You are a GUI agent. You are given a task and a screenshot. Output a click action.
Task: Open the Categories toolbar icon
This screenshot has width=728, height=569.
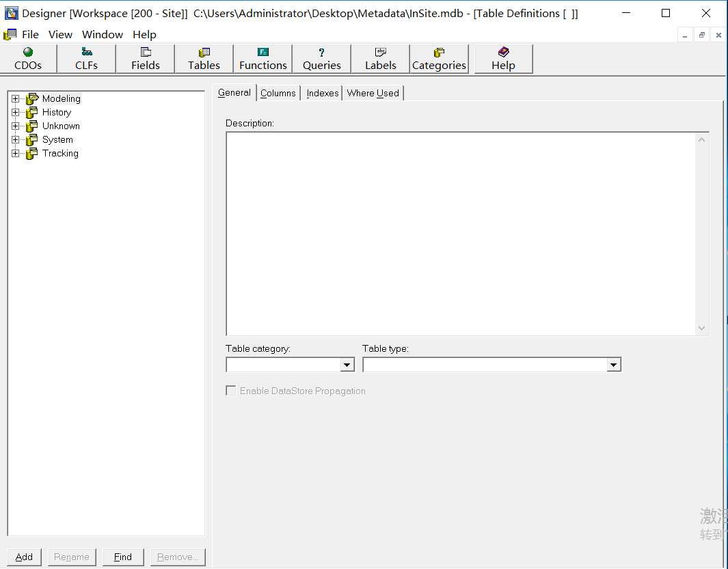(439, 59)
